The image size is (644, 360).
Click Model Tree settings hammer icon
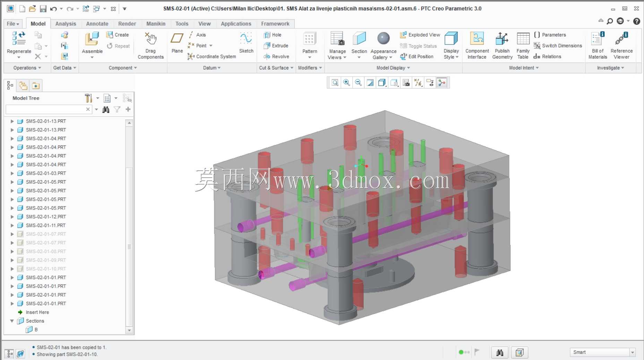88,98
